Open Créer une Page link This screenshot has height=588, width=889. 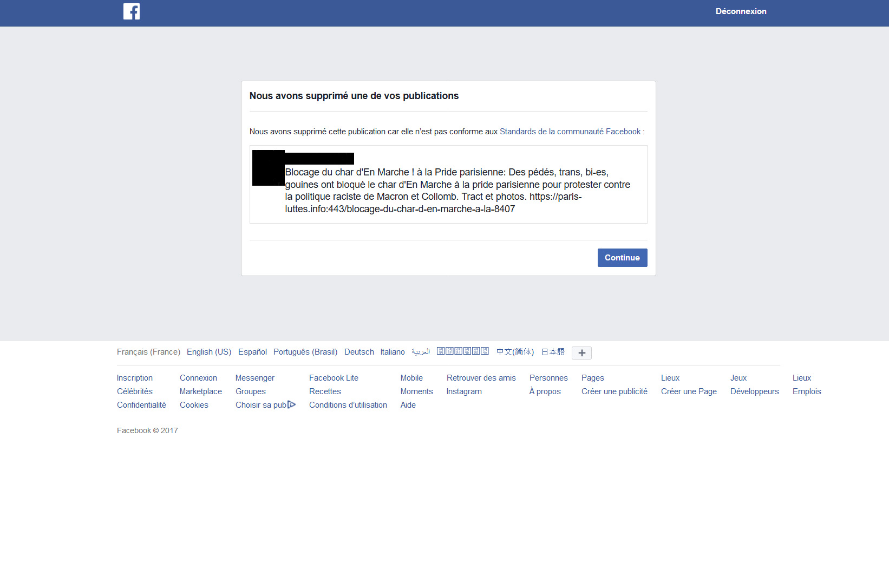[x=689, y=391]
